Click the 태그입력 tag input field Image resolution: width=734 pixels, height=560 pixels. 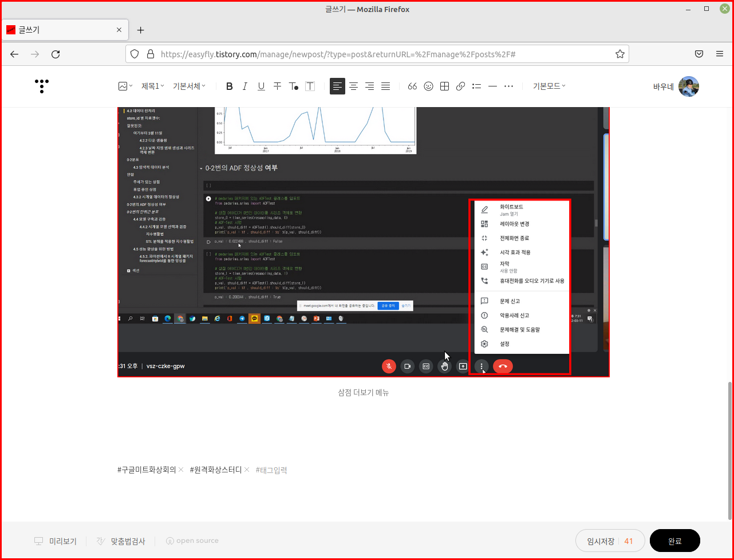[271, 470]
